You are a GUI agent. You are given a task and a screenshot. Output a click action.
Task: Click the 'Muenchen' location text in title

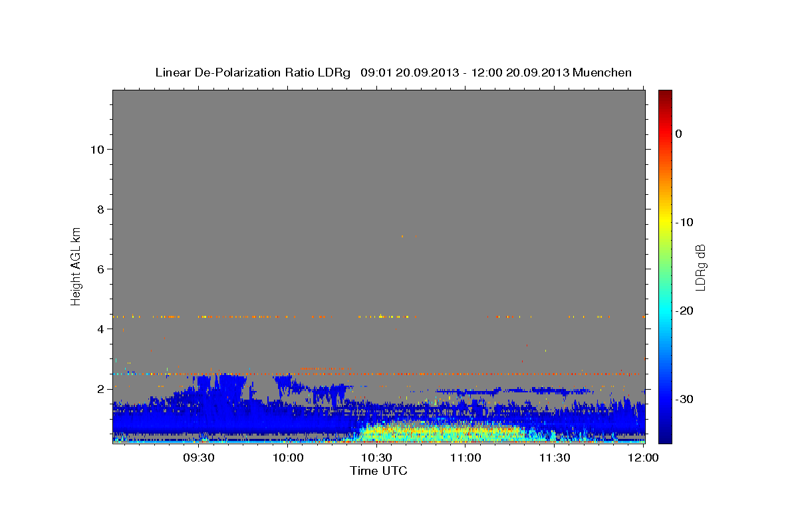click(x=602, y=72)
